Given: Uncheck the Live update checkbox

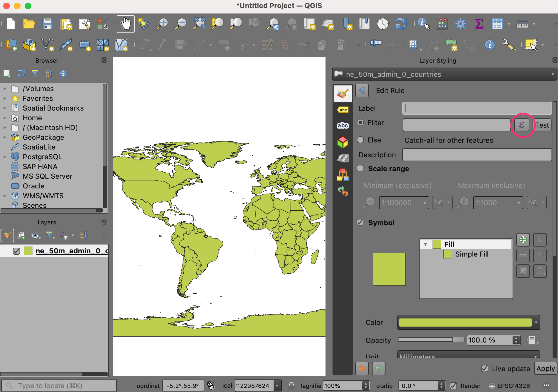Looking at the screenshot, I should [x=485, y=368].
